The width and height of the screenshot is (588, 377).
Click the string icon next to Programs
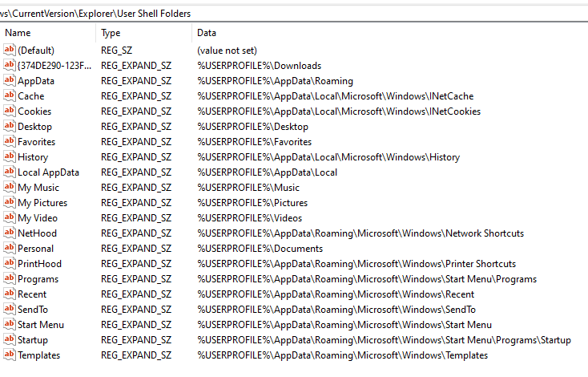pyautogui.click(x=10, y=279)
